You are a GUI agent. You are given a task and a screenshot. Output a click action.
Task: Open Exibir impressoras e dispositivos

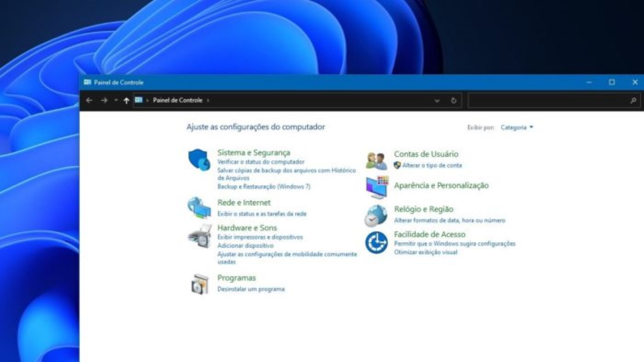coord(260,237)
